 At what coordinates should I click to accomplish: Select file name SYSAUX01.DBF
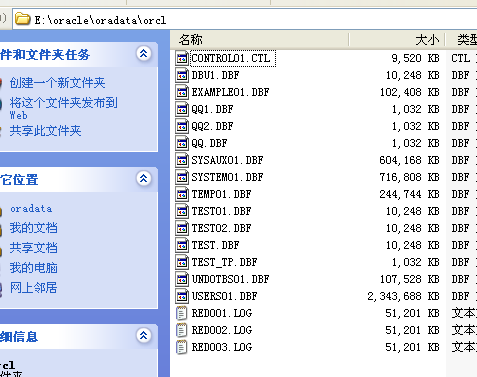click(x=227, y=160)
